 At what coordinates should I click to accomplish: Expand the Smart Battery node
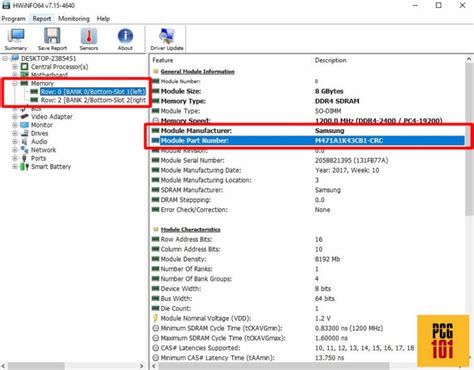tap(15, 166)
